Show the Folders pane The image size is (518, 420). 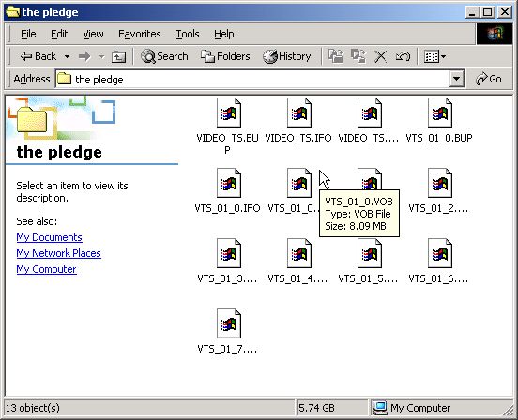[x=225, y=56]
